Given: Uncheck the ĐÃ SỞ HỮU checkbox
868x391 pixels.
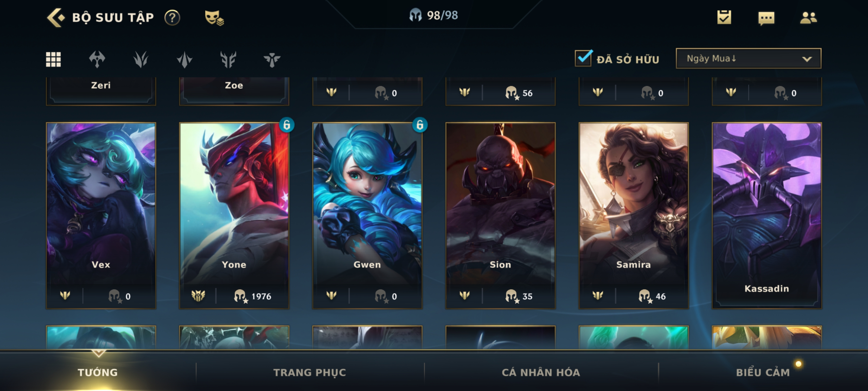Looking at the screenshot, I should click(x=583, y=58).
